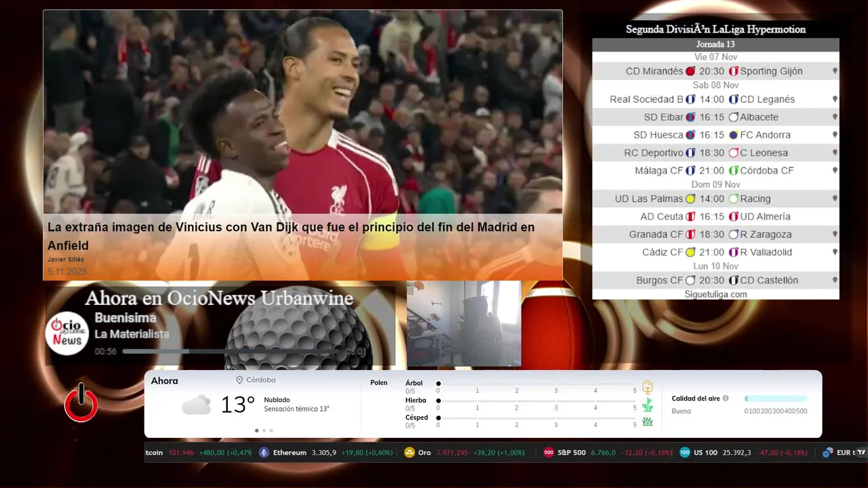868x488 pixels.
Task: Click the US 100 teal badge icon
Action: [x=685, y=453]
